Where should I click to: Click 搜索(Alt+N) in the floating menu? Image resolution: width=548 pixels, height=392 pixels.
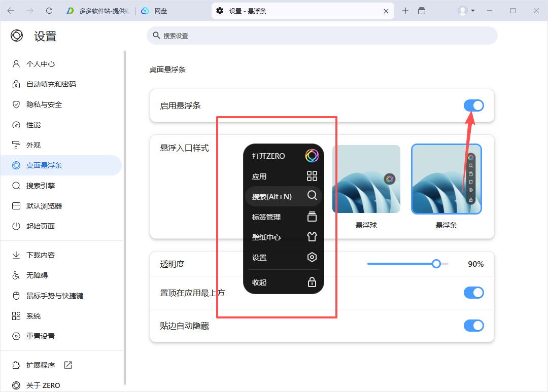(271, 197)
